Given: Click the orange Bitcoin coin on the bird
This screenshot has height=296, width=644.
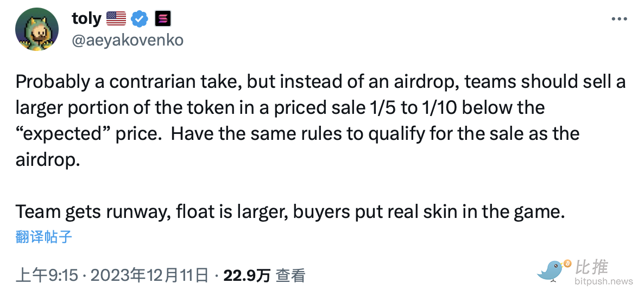Looking at the screenshot, I should (x=567, y=263).
